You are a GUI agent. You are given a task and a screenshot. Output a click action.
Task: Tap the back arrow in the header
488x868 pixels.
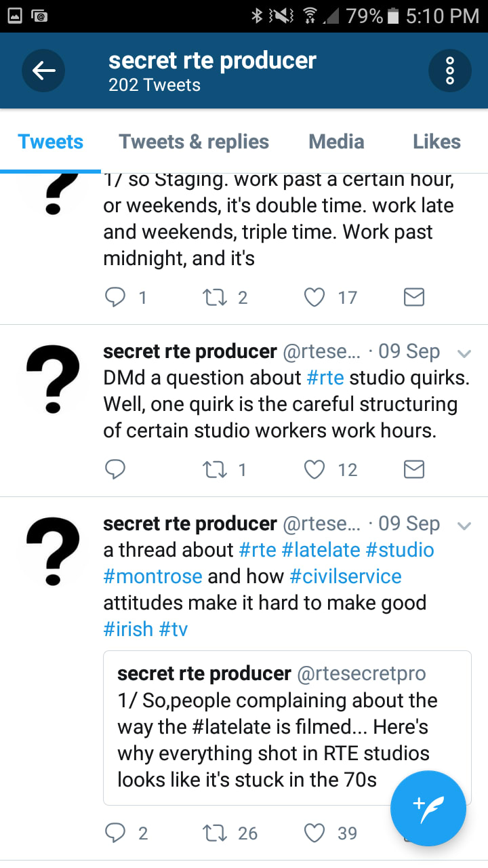pyautogui.click(x=43, y=71)
